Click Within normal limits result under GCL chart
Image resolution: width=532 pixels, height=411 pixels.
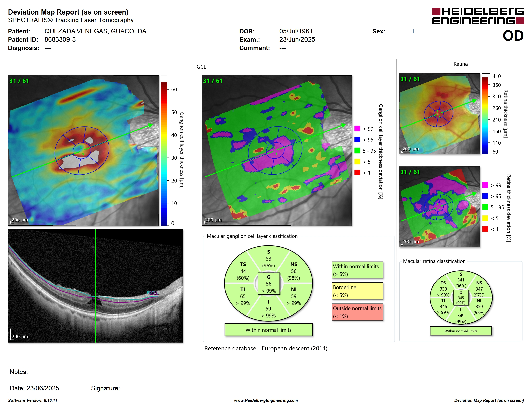coord(268,330)
